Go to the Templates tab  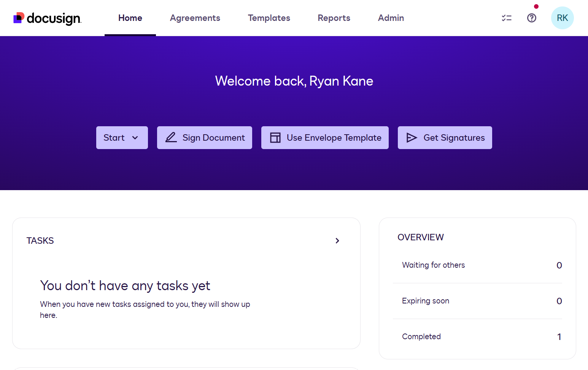coord(269,18)
